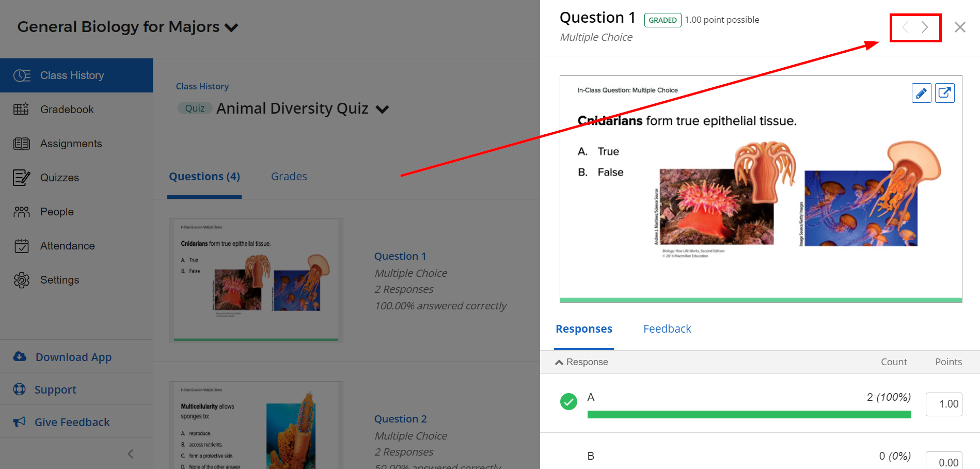Open the Give Feedback link
Viewport: 980px width, 469px height.
click(72, 422)
